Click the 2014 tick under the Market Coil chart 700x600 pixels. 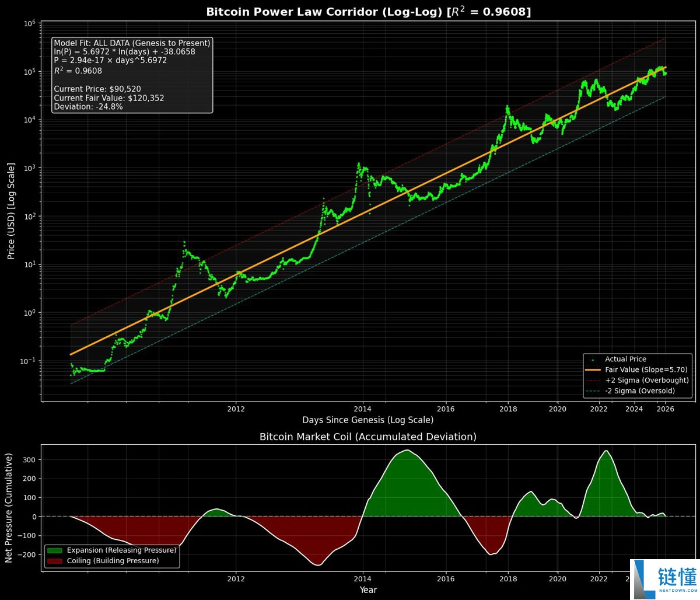pyautogui.click(x=363, y=579)
